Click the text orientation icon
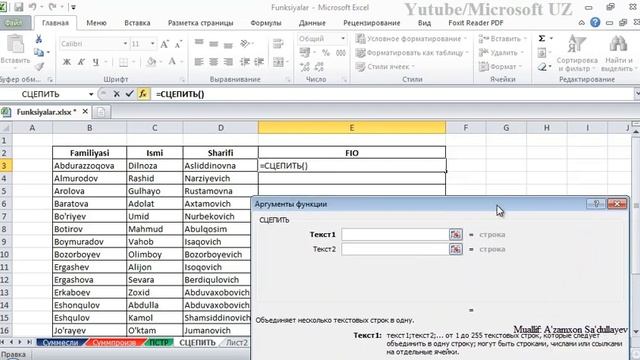The width and height of the screenshot is (640, 360). (x=245, y=43)
